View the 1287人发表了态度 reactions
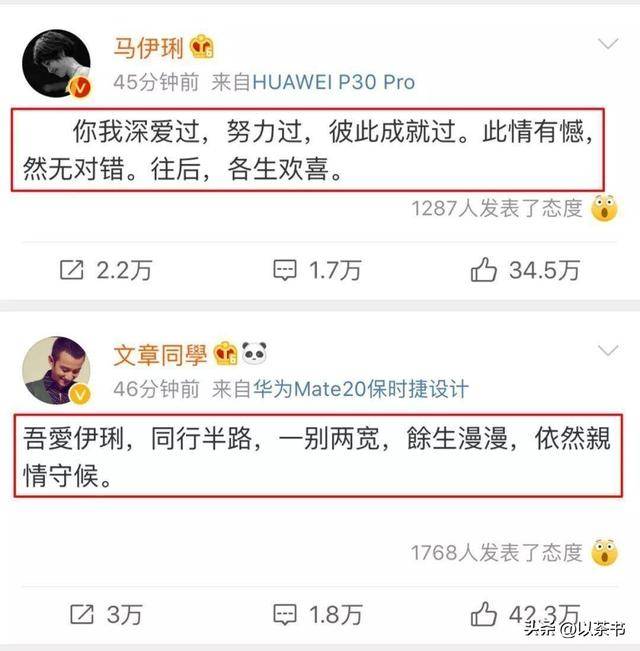640x651 pixels. [497, 208]
